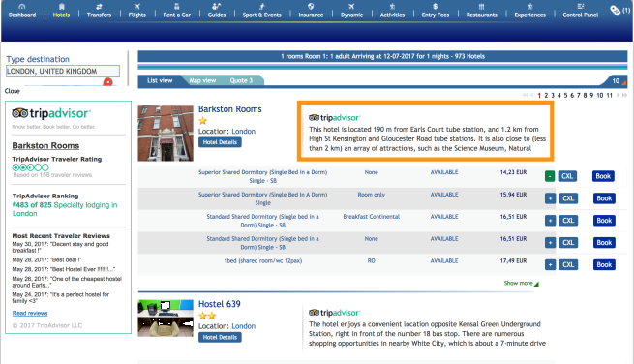Image resolution: width=634 pixels, height=364 pixels.
Task: Open the Control Panel icon
Action: pyautogui.click(x=581, y=7)
